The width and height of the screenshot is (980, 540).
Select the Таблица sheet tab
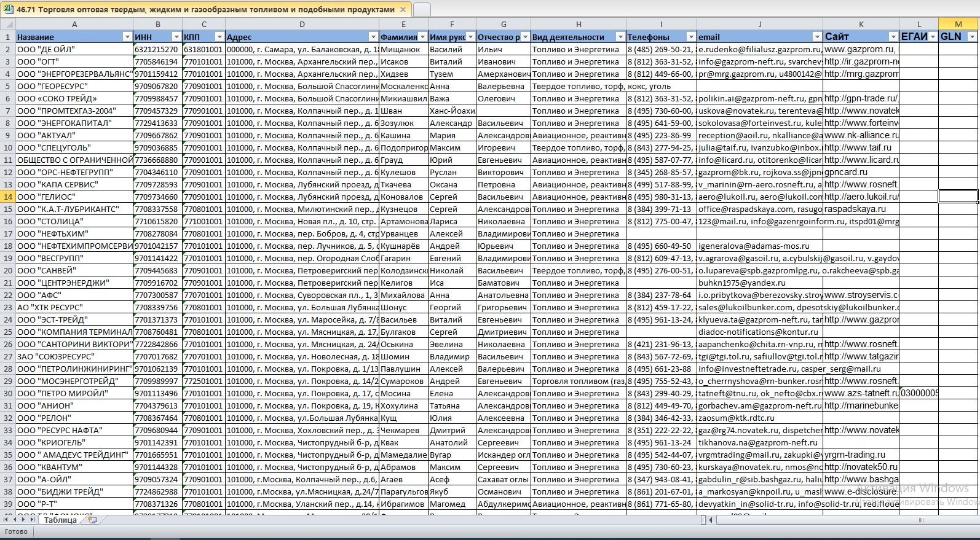point(60,520)
